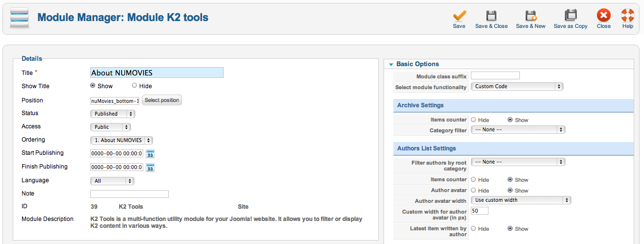Open the Status dropdown showing Published
644x244 pixels.
[113, 114]
